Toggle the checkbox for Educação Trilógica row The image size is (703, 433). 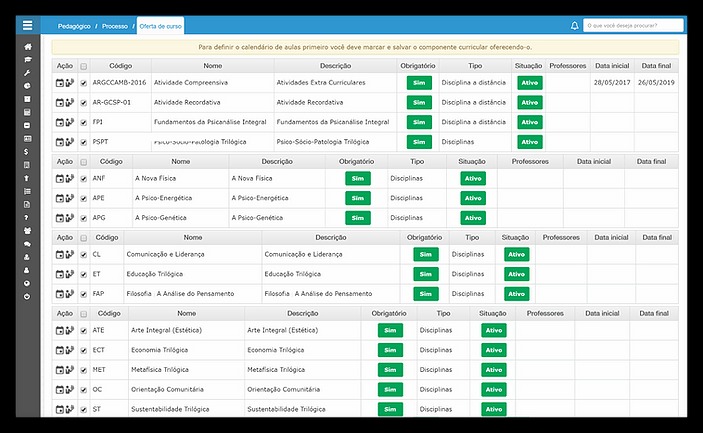tap(83, 274)
